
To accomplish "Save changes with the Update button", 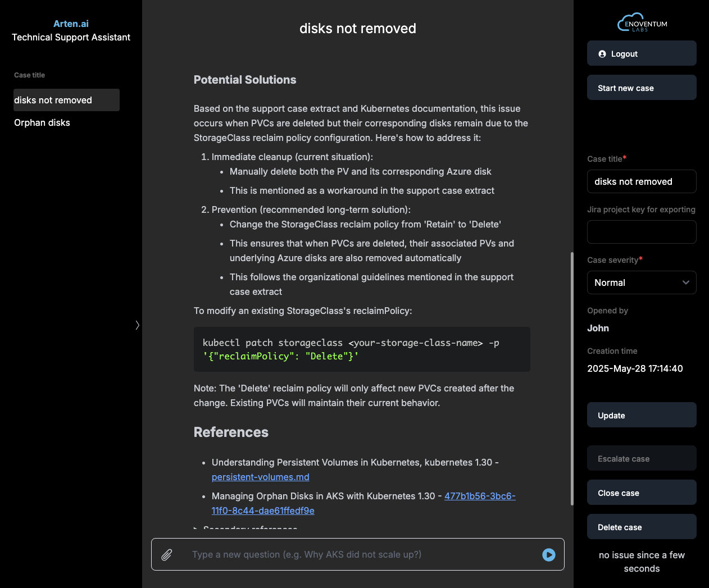I will click(642, 415).
